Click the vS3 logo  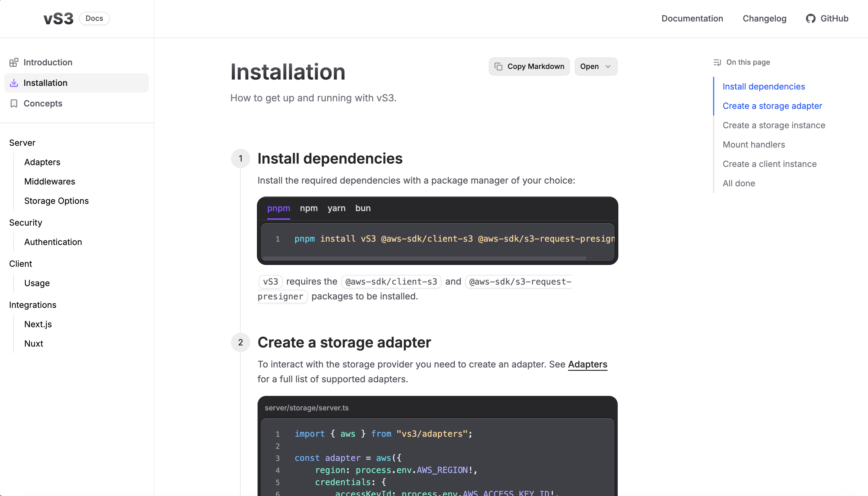pos(58,18)
